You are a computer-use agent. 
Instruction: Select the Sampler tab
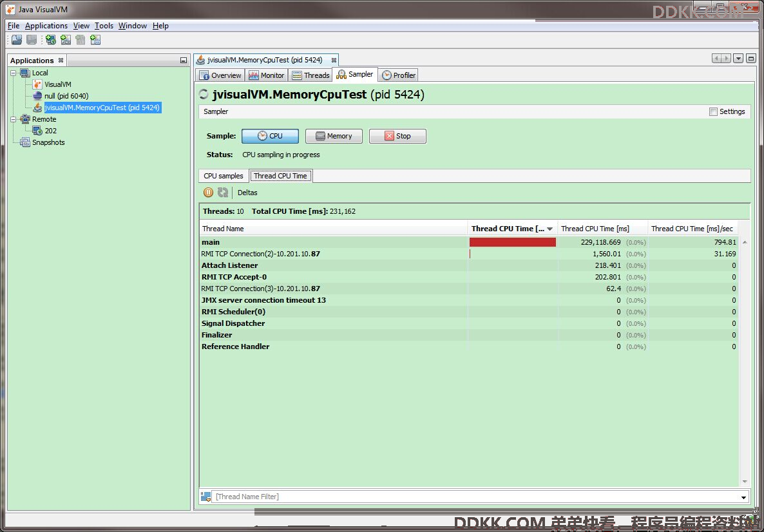coord(355,74)
